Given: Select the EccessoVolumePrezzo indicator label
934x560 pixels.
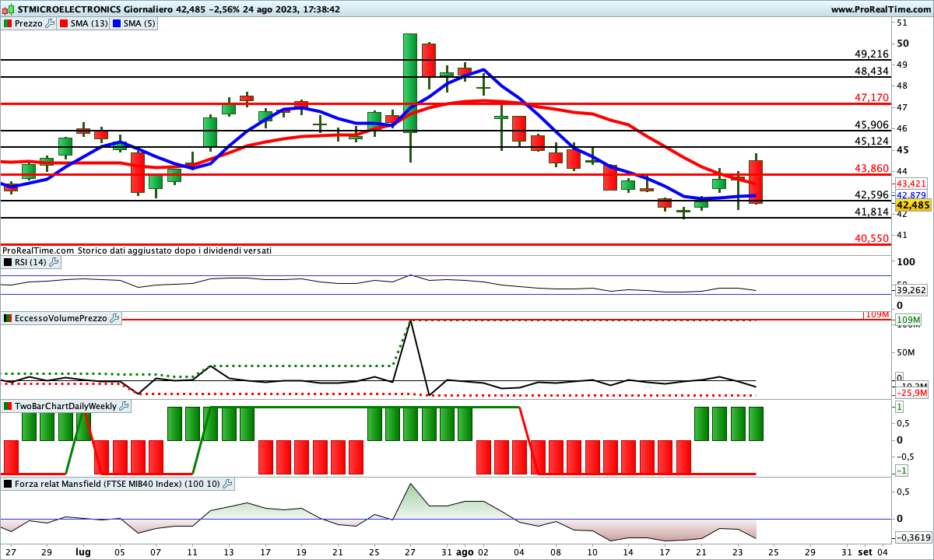Looking at the screenshot, I should pos(61,318).
